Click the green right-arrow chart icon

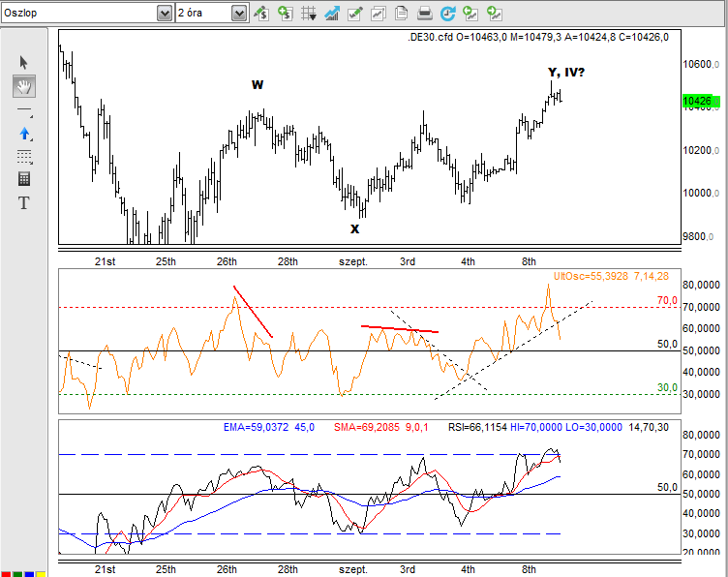click(495, 13)
